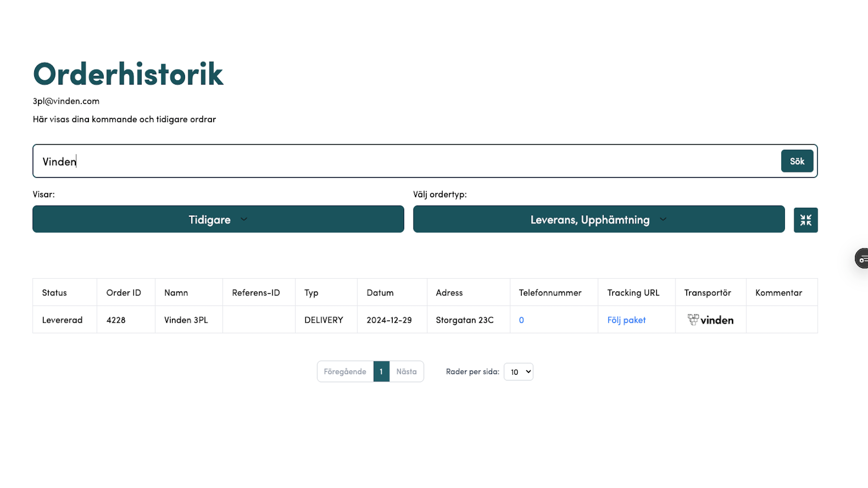Click the Adress column header
The height and width of the screenshot is (488, 868).
[468, 292]
